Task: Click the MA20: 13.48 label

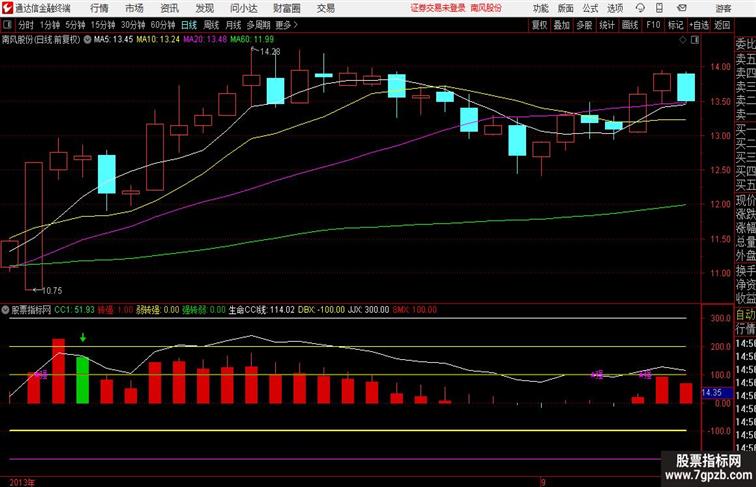Action: tap(205, 40)
